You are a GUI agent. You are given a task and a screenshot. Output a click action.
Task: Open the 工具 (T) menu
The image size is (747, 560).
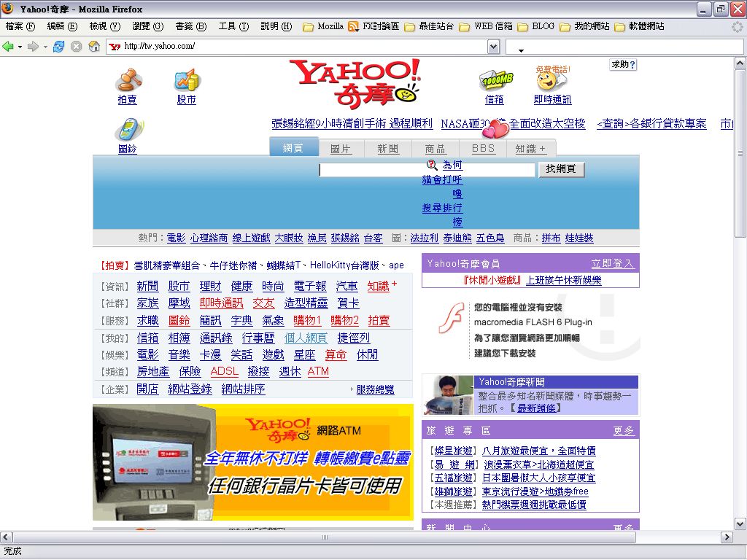[233, 27]
